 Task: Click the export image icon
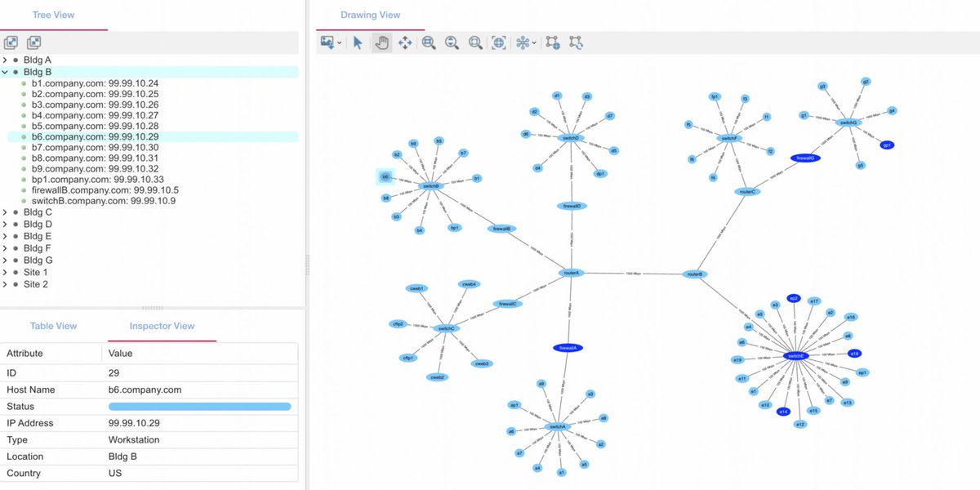327,42
